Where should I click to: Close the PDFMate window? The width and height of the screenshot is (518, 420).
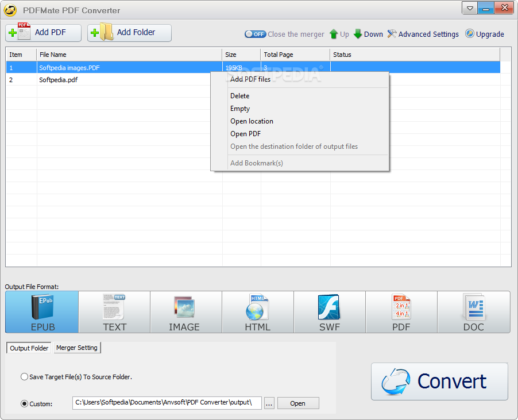click(x=504, y=8)
